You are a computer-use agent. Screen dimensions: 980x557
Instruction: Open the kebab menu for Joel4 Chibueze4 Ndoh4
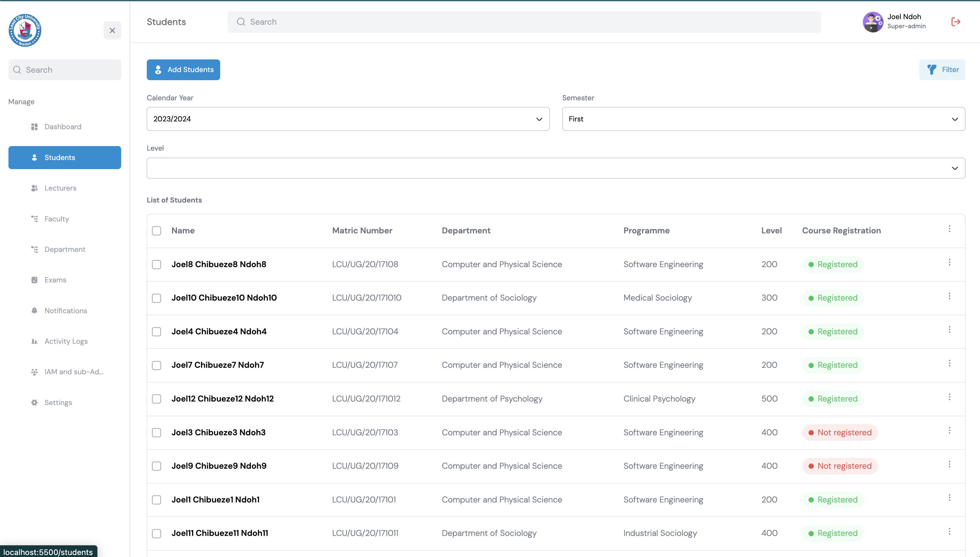click(x=949, y=330)
